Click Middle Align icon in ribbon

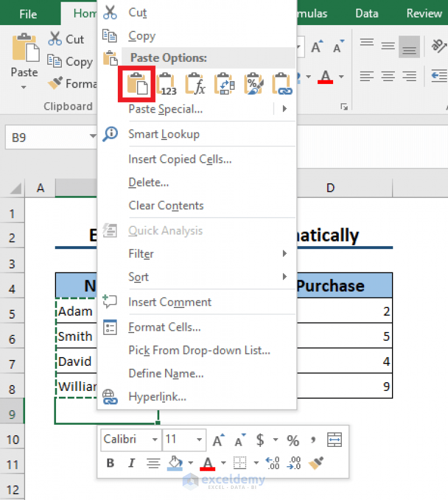pyautogui.click(x=388, y=46)
